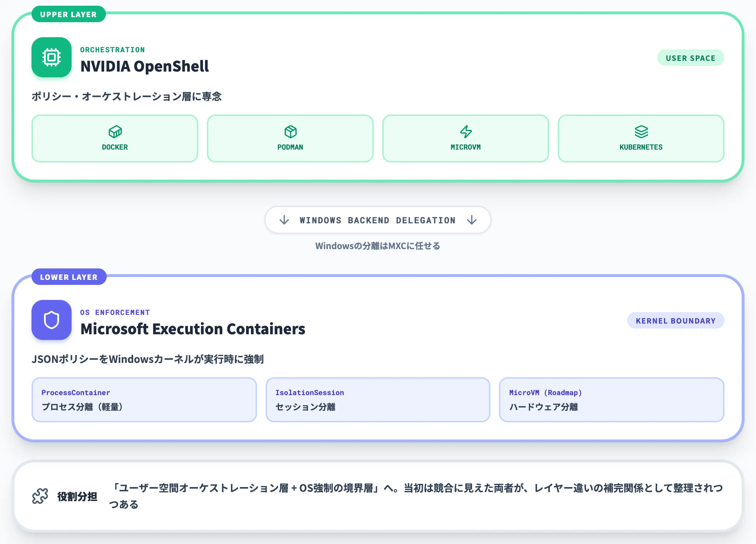Click the Docker cube icon
756x544 pixels.
(115, 132)
